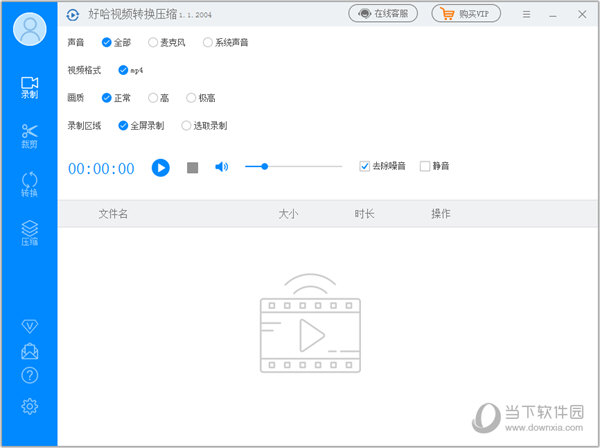This screenshot has height=448, width=600.
Task: Open the 压缩 (Compress) tool
Action: 29,233
